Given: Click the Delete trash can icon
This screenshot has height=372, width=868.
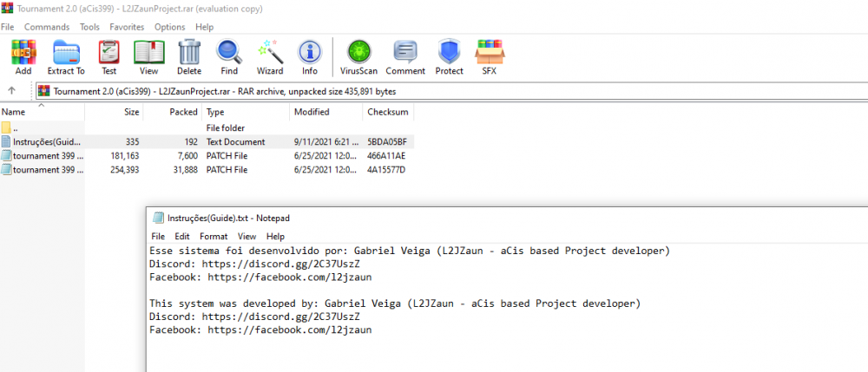Looking at the screenshot, I should pyautogui.click(x=189, y=56).
